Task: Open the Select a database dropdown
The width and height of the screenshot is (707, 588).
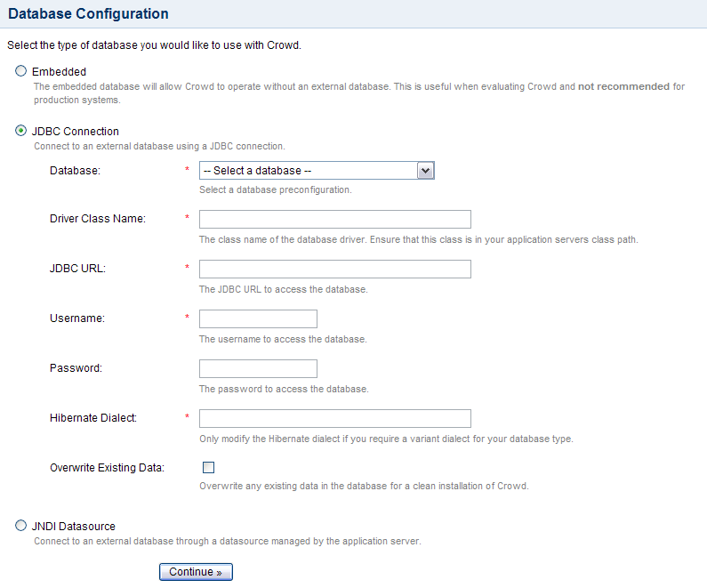Action: 317,171
